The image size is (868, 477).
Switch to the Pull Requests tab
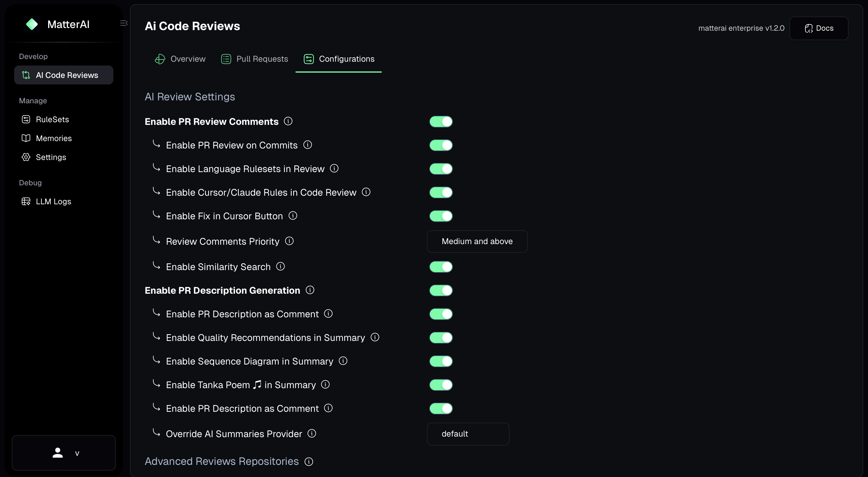point(255,59)
